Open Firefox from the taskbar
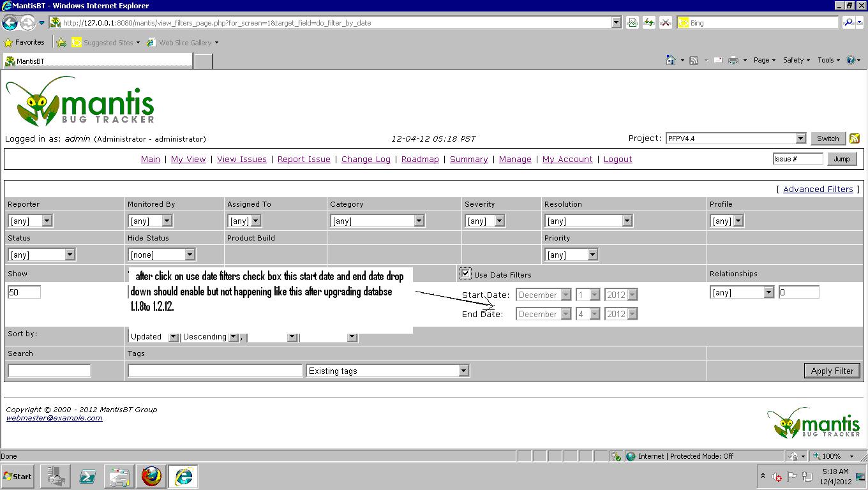This screenshot has height=490, width=868. click(x=151, y=476)
